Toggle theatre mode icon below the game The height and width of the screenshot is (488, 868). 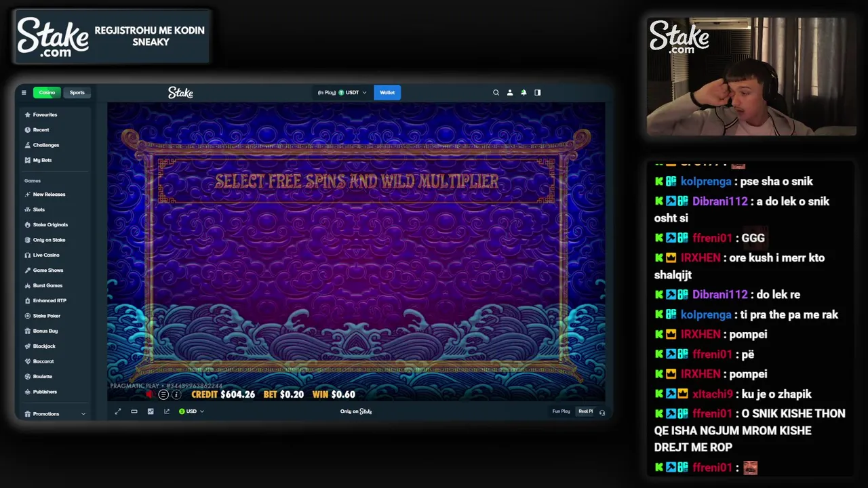pyautogui.click(x=134, y=411)
